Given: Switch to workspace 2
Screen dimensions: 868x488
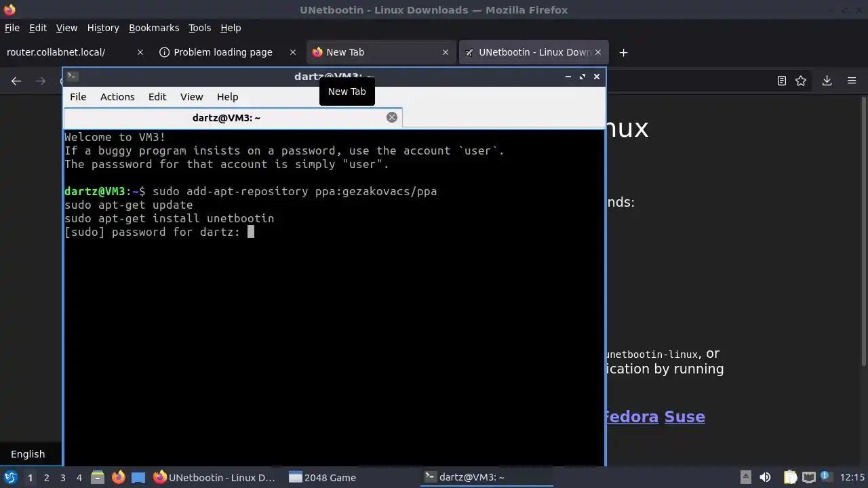Looking at the screenshot, I should tap(46, 477).
